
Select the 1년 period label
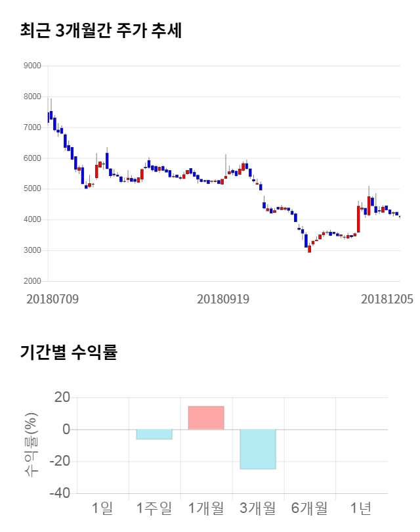click(x=361, y=508)
